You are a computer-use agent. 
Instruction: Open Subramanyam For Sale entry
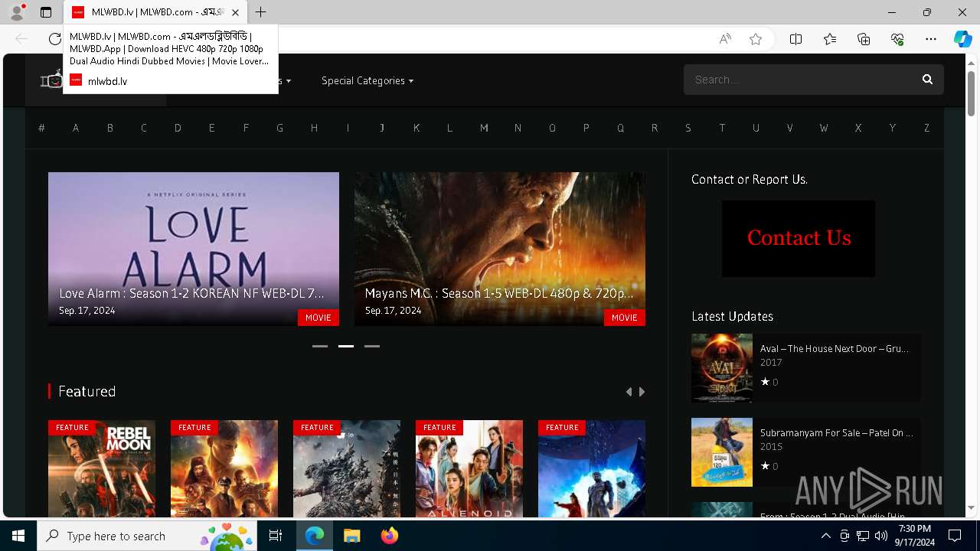point(837,432)
